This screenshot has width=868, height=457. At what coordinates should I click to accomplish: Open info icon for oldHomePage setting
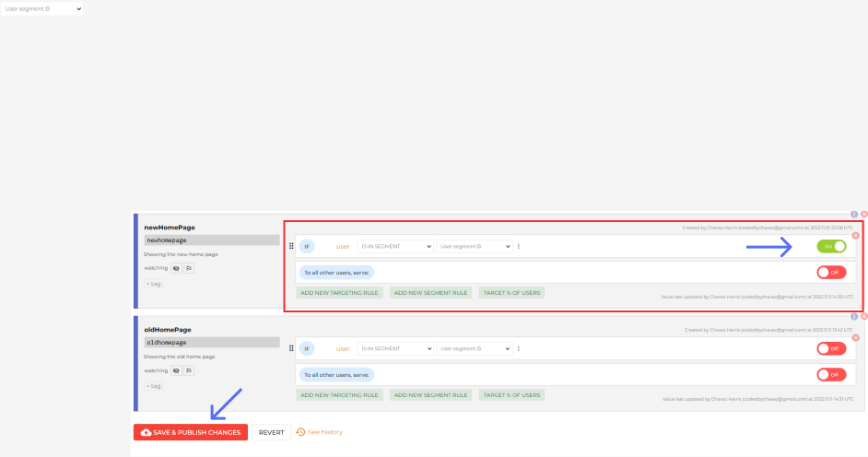854,316
